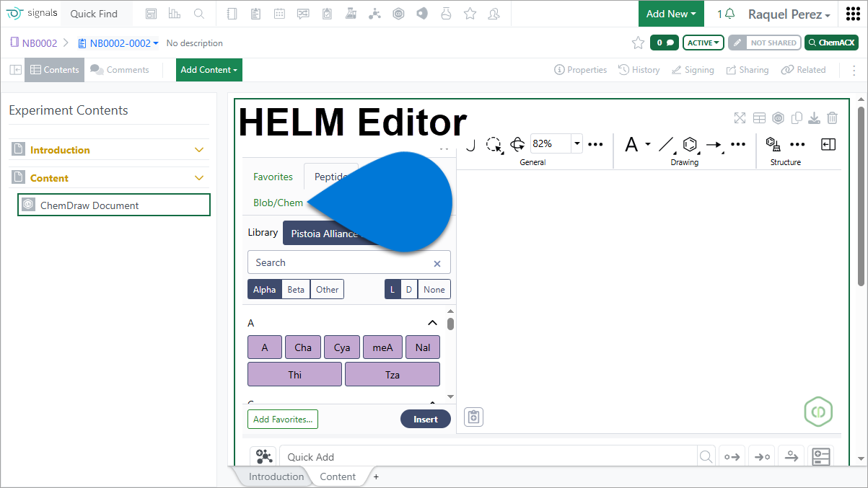Open the round-bottom flask icon in header
Image resolution: width=868 pixels, height=488 pixels.
446,14
